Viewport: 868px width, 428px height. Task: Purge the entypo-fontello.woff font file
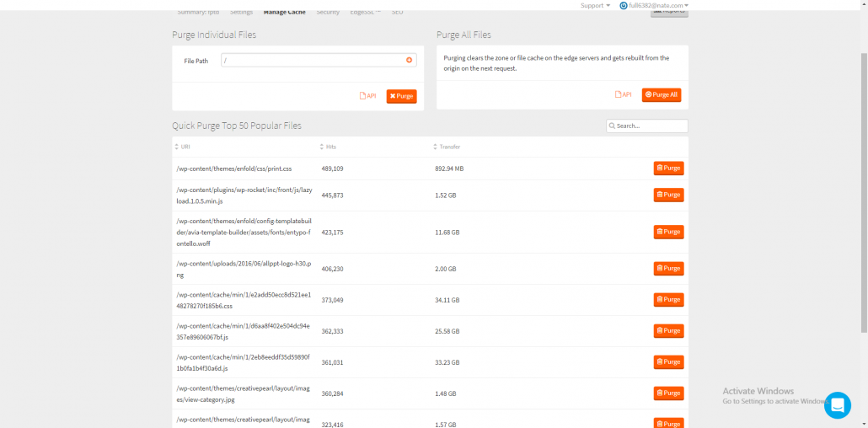[x=668, y=232]
